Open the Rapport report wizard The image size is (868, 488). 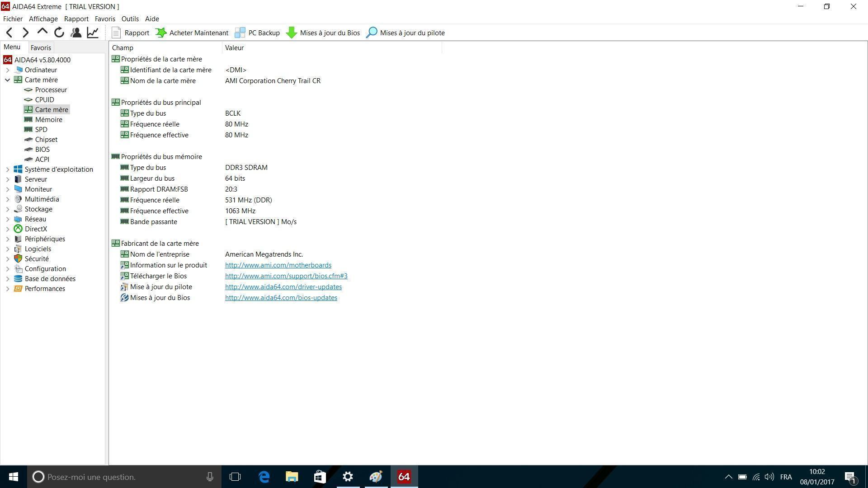tap(130, 33)
